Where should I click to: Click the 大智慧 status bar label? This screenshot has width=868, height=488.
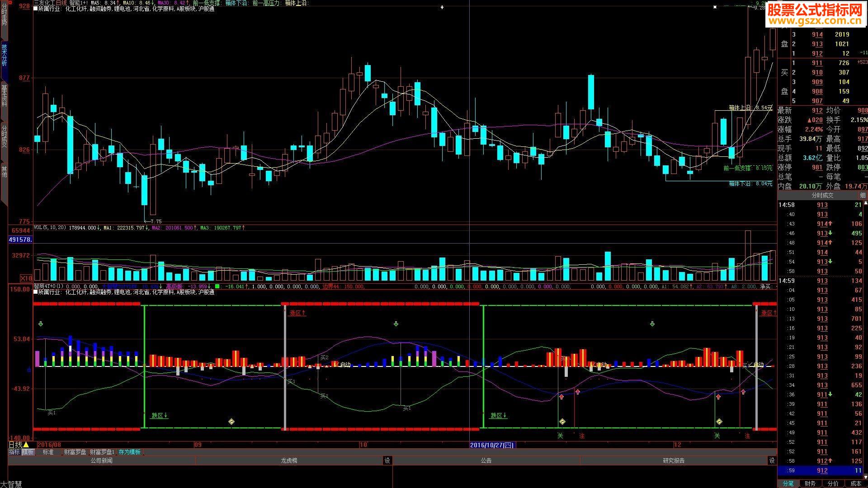tap(11, 484)
